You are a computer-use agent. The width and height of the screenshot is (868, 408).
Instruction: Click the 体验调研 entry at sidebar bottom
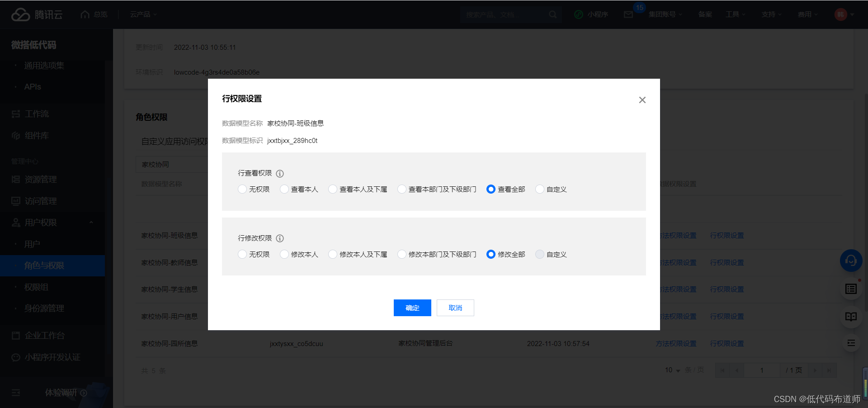coord(66,393)
